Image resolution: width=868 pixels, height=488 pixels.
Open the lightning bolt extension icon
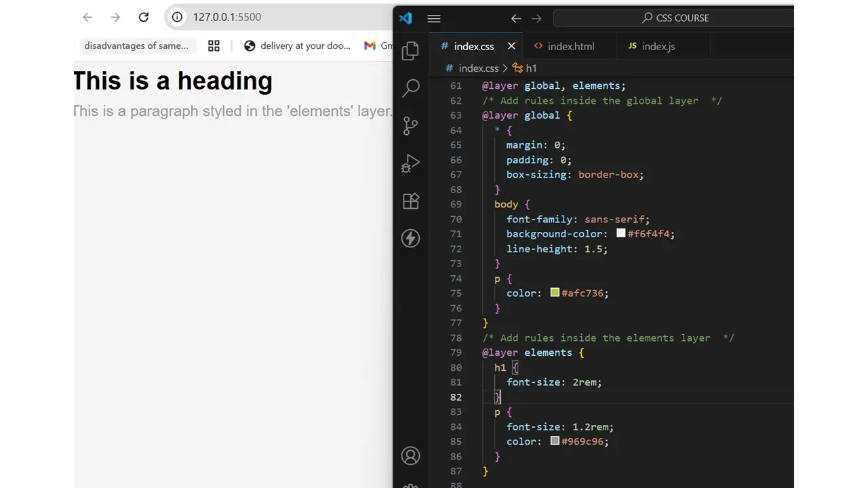[410, 239]
